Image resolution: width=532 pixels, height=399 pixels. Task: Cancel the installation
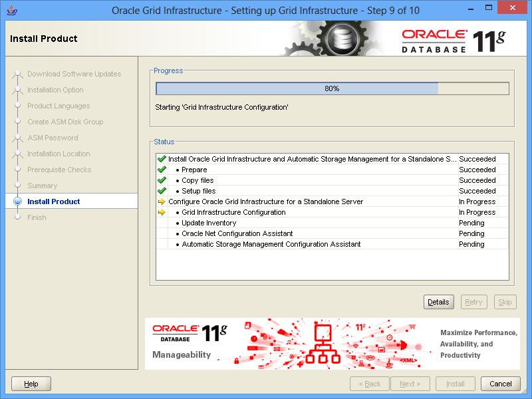(501, 384)
